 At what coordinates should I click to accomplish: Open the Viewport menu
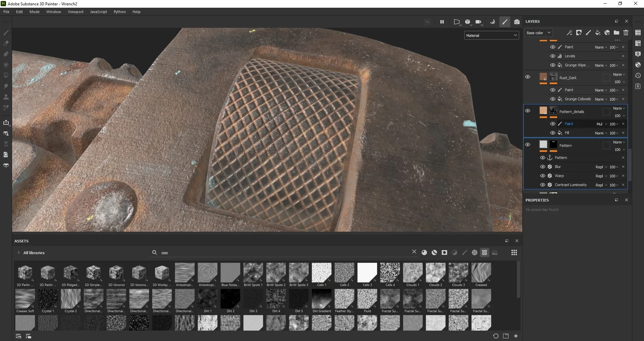(x=75, y=12)
